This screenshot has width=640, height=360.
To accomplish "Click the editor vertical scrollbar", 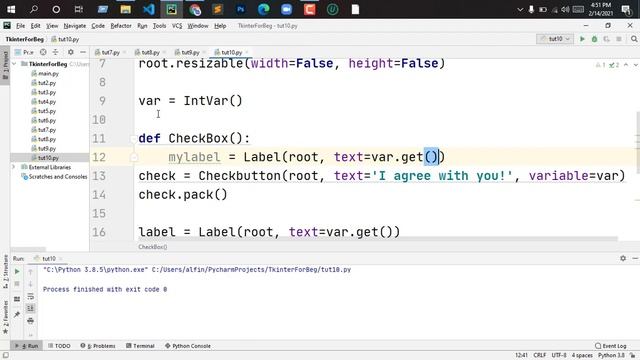I will pos(637,141).
